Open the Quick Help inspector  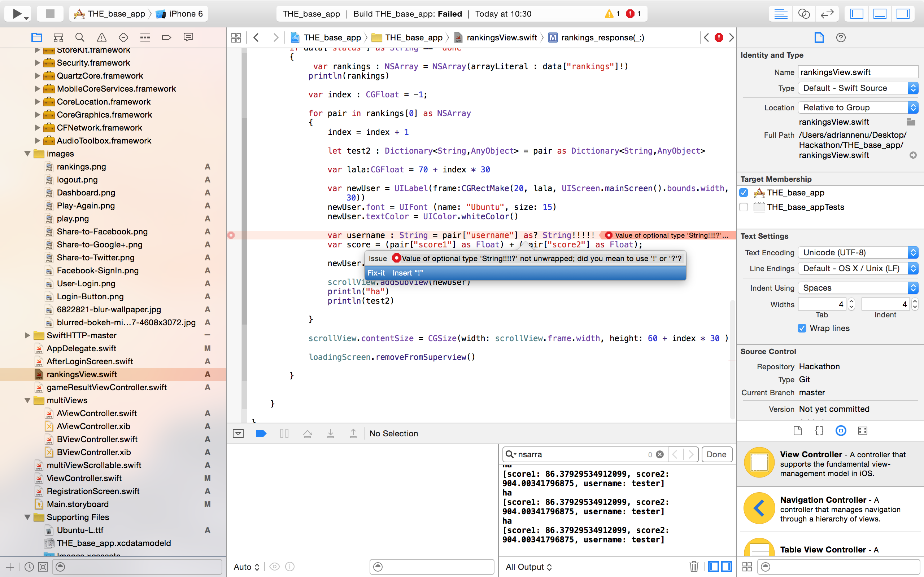point(840,38)
